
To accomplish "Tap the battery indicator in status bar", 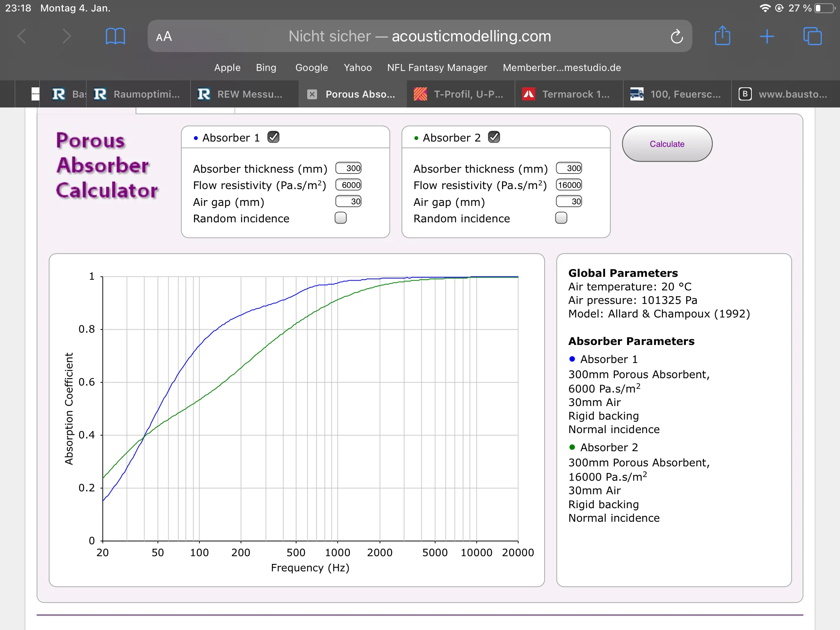I will (824, 8).
